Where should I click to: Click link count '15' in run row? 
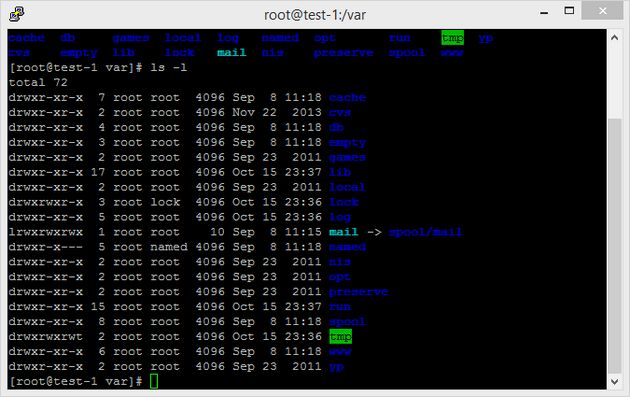click(x=98, y=307)
